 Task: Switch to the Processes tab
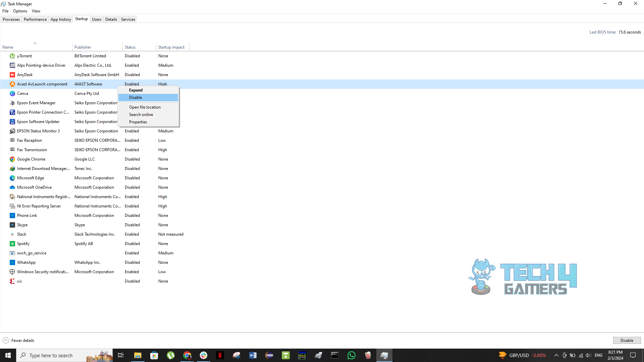[x=11, y=19]
